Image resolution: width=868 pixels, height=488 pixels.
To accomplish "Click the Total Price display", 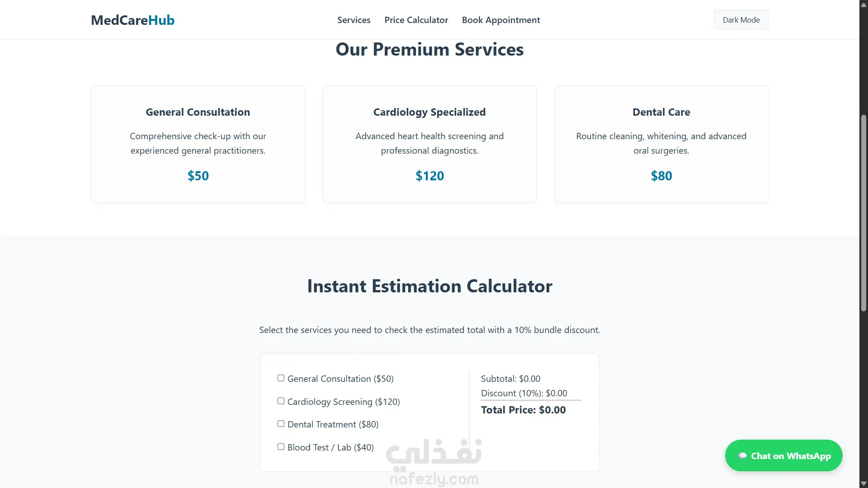I will tap(523, 410).
